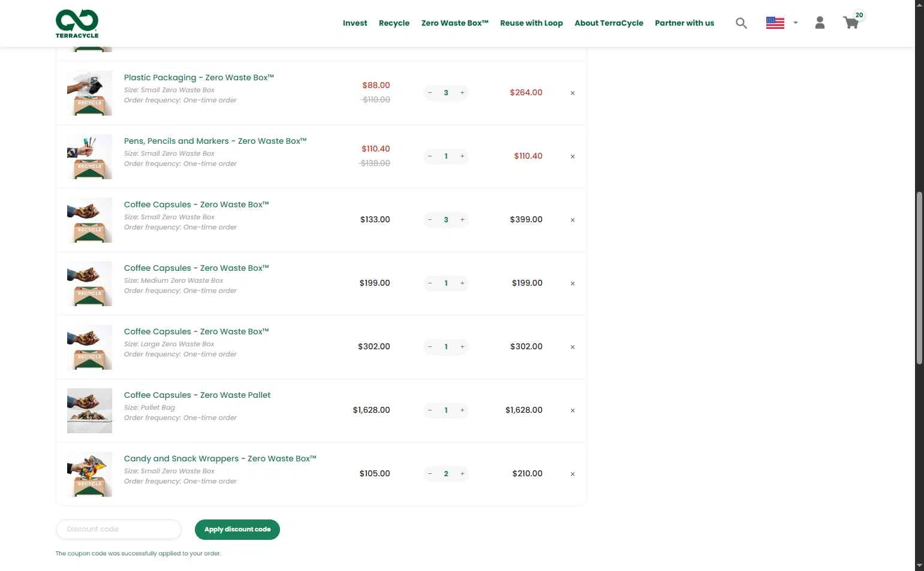Image resolution: width=924 pixels, height=571 pixels.
Task: Click Candy and Snack Wrappers thumbnail
Action: click(89, 474)
